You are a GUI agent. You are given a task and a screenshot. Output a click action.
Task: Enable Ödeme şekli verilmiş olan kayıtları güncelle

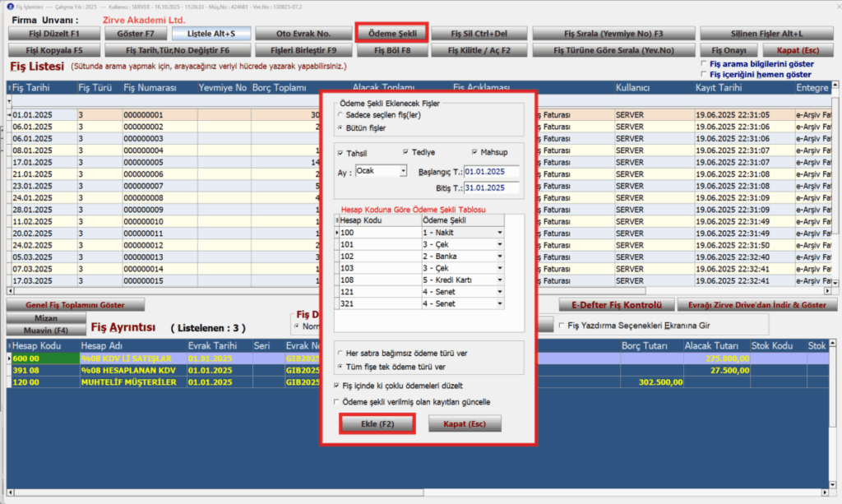point(336,401)
